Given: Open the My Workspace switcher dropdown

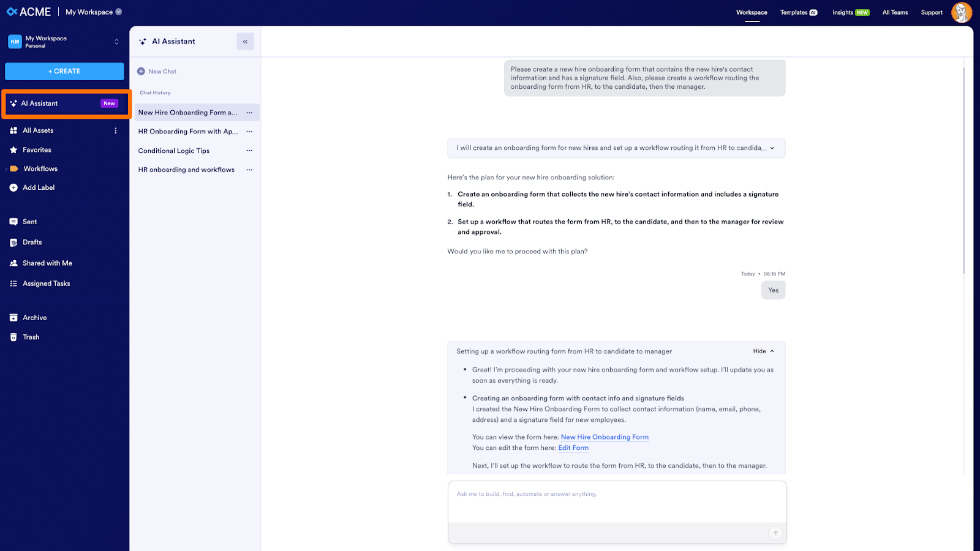Looking at the screenshot, I should pyautogui.click(x=116, y=41).
